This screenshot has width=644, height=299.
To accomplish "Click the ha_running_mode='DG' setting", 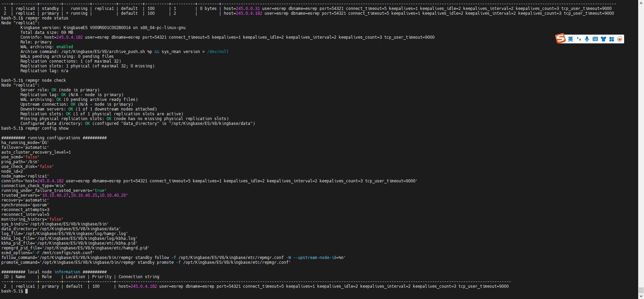I will coord(25,143).
